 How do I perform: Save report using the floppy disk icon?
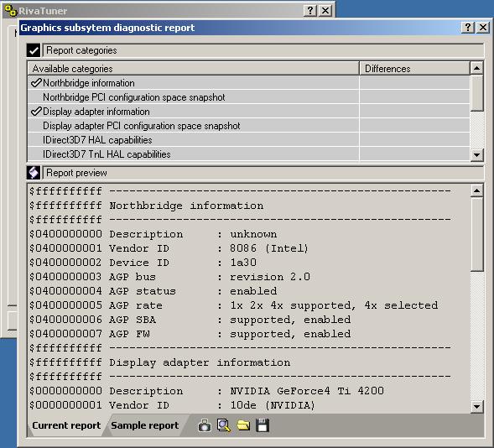coord(263,425)
